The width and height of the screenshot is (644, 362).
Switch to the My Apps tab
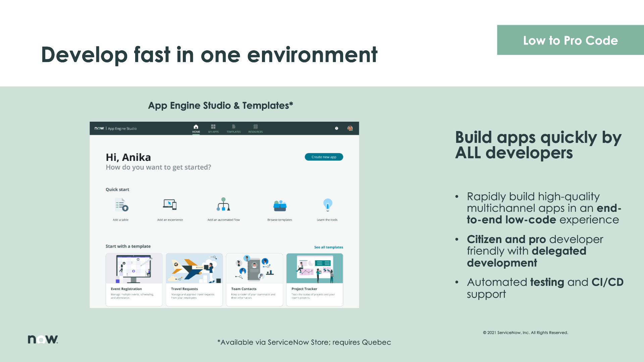point(213,128)
